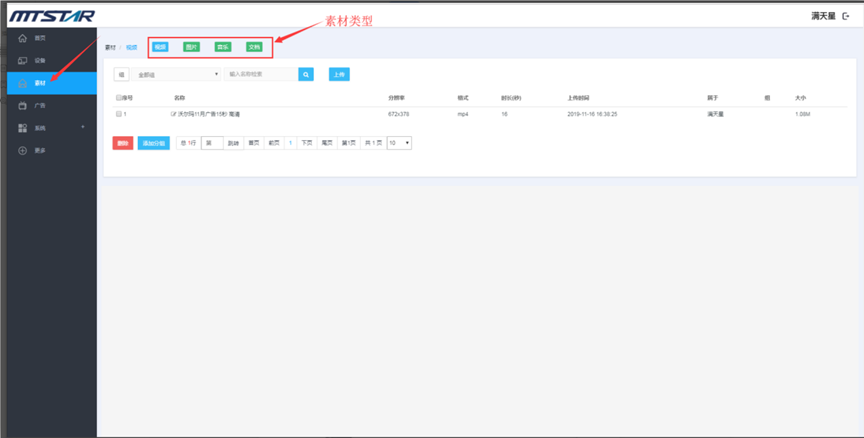
Task: Toggle the select-all checkbox in the header
Action: click(118, 98)
